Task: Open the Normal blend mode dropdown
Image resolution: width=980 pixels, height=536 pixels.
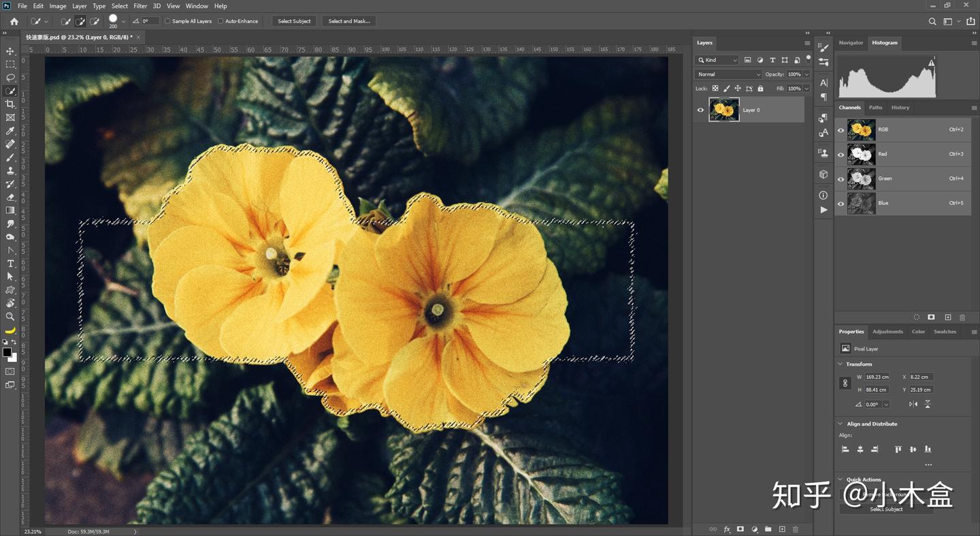Action: pyautogui.click(x=728, y=74)
